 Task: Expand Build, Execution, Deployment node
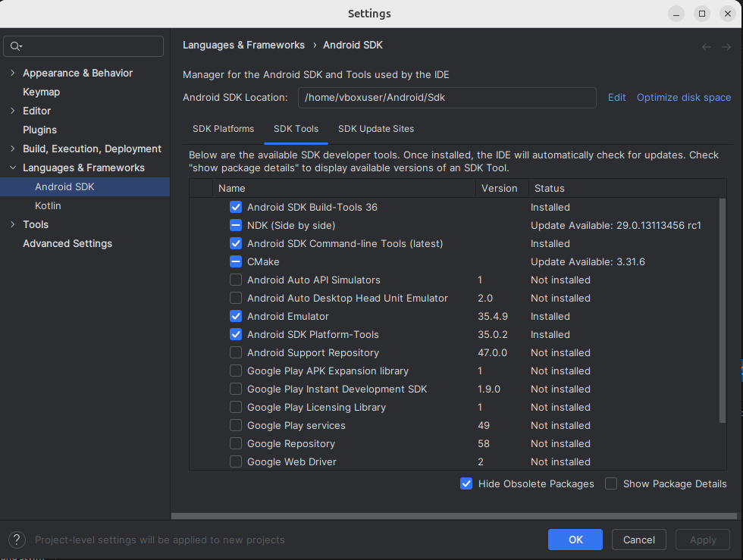point(12,149)
